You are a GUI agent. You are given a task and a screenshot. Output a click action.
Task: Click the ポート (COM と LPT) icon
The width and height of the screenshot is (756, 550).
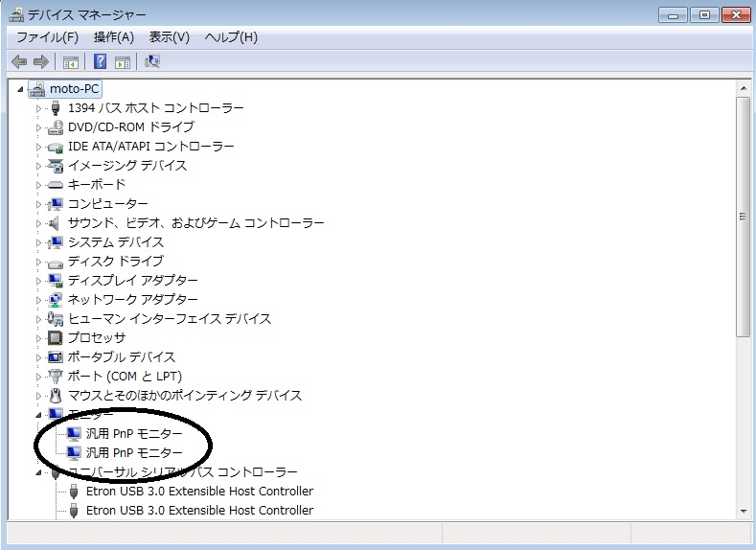(56, 376)
